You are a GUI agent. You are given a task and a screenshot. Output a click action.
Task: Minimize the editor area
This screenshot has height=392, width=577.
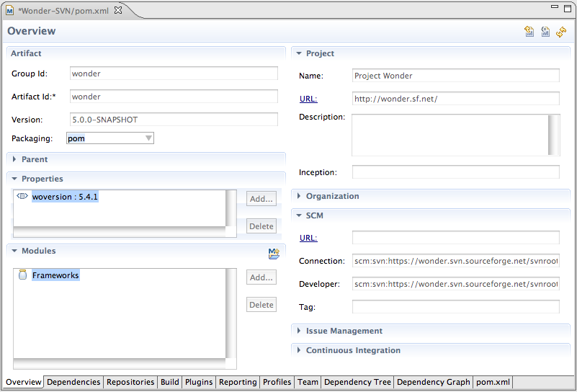point(554,6)
